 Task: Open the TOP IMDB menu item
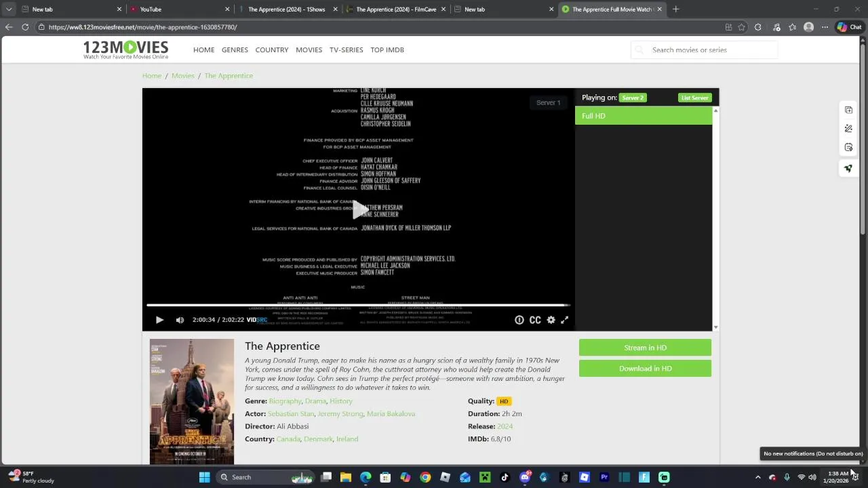[x=387, y=49]
